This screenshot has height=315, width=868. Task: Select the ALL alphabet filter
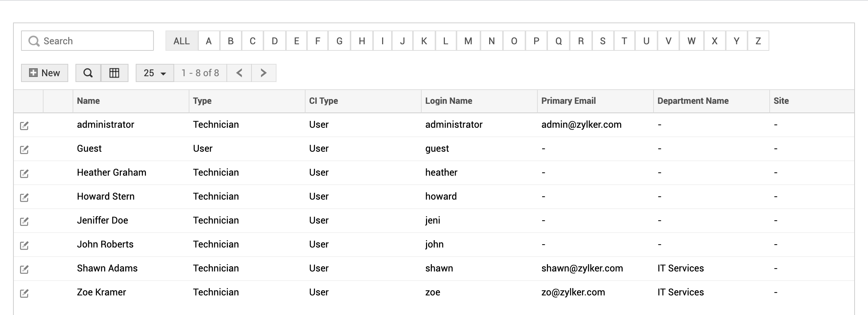point(181,41)
